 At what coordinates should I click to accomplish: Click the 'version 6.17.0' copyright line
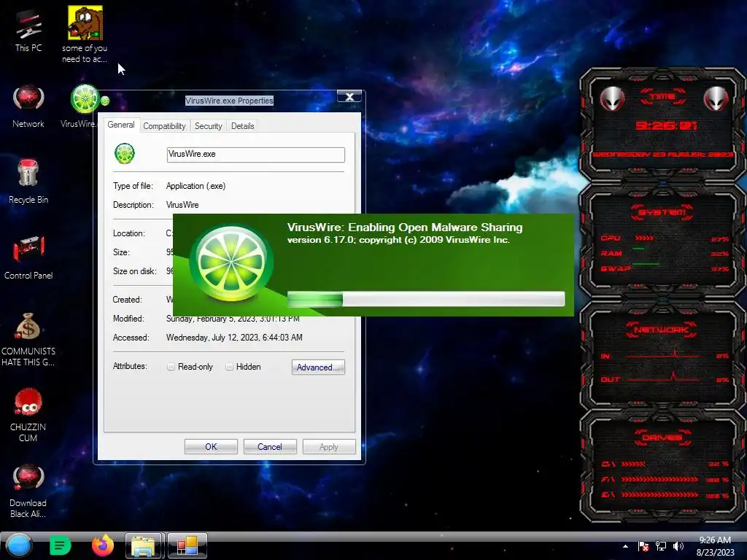pyautogui.click(x=398, y=240)
